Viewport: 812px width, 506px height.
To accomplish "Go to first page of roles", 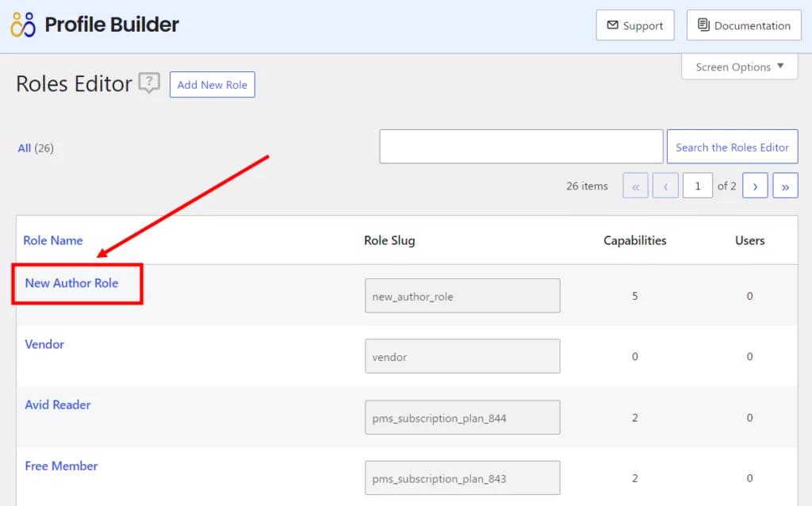I will click(x=635, y=186).
